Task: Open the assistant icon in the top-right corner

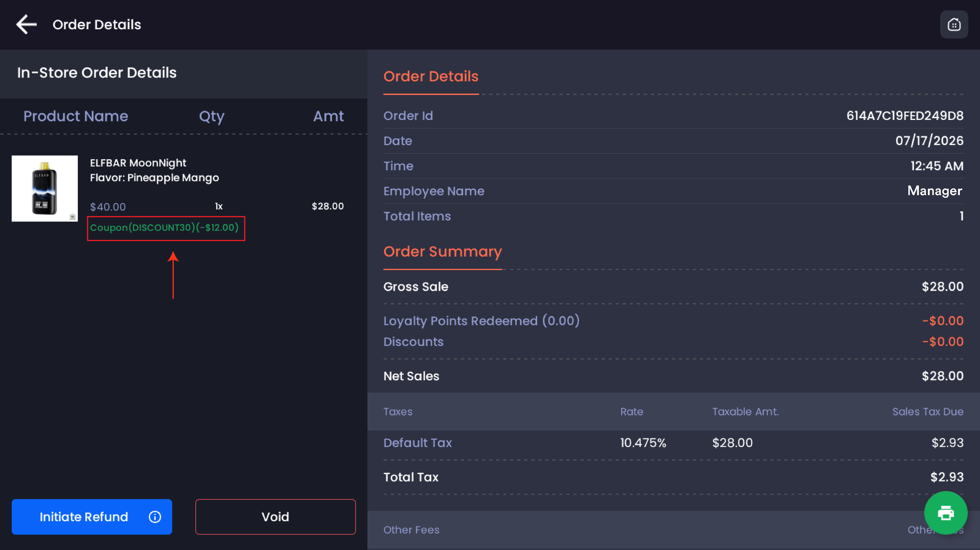Action: click(x=954, y=25)
